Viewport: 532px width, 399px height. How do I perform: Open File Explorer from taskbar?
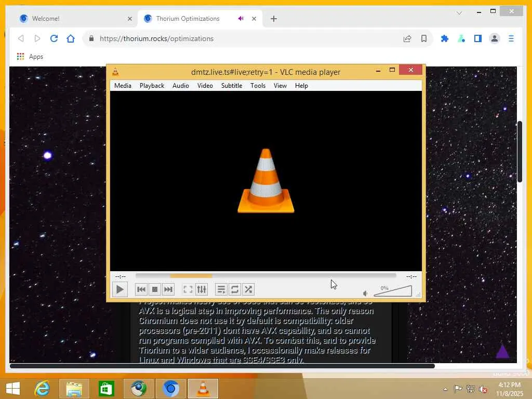[x=74, y=389]
